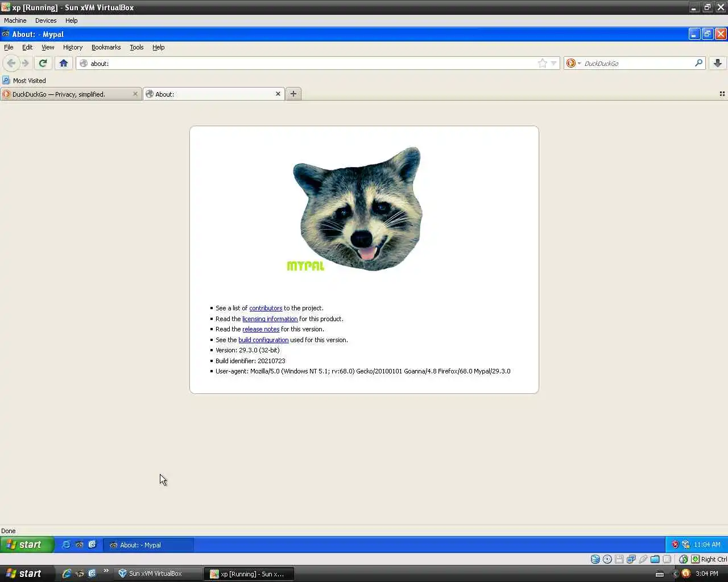Click the Build identifier: 20210723 text
This screenshot has width=728, height=582.
point(250,361)
